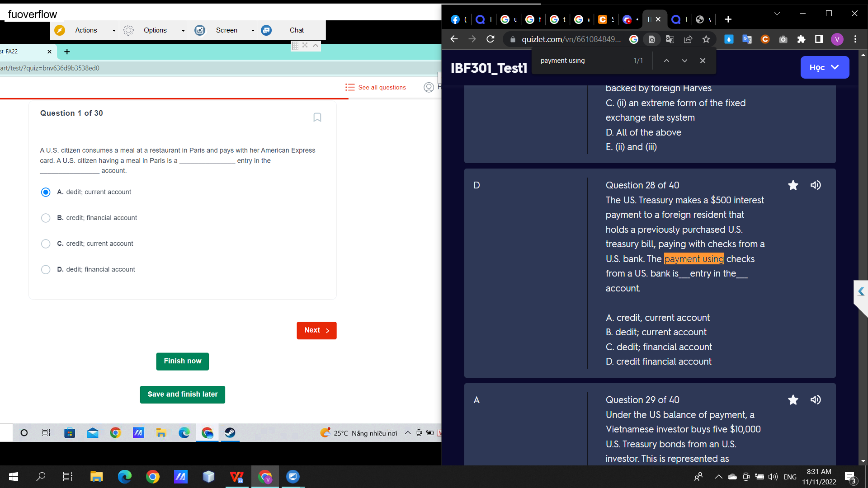Open Windows taskbar search
The width and height of the screenshot is (868, 488).
[x=41, y=477]
